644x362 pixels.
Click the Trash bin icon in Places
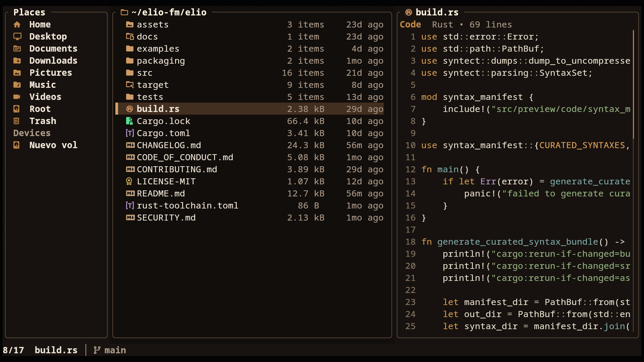[x=16, y=121]
